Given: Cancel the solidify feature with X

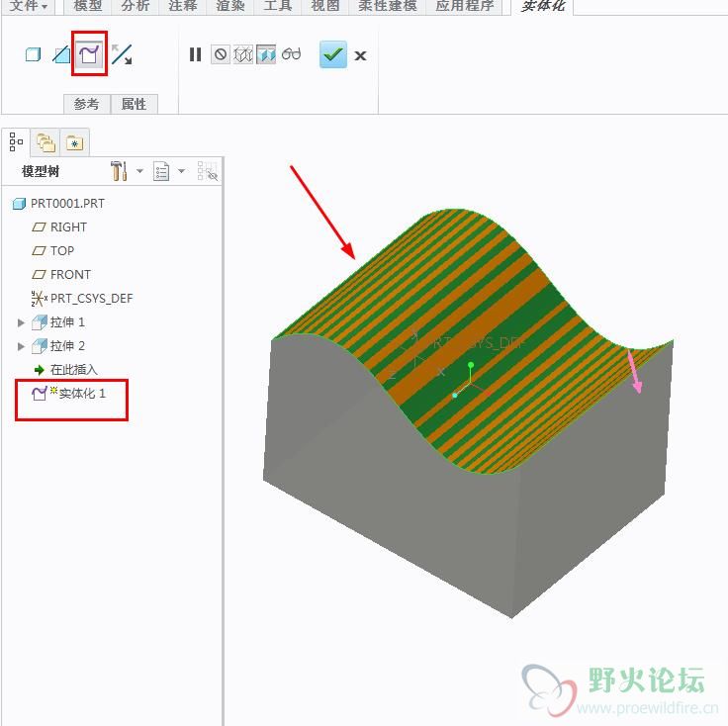Looking at the screenshot, I should 360,55.
